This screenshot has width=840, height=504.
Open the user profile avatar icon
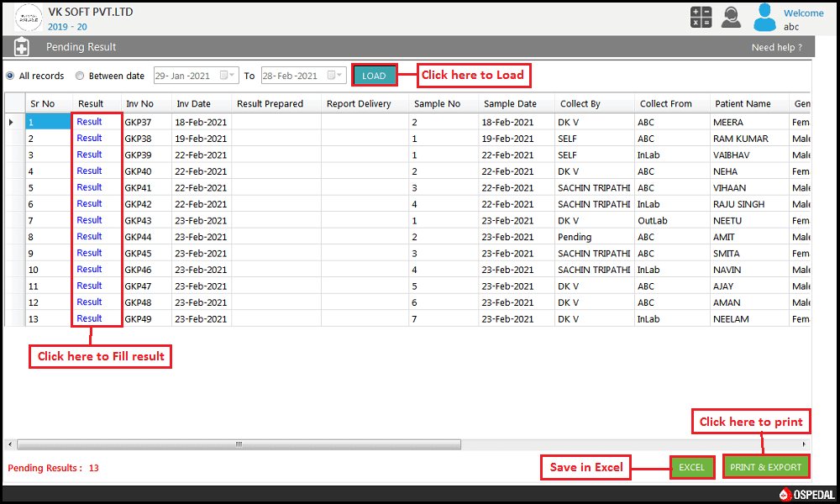pyautogui.click(x=764, y=17)
